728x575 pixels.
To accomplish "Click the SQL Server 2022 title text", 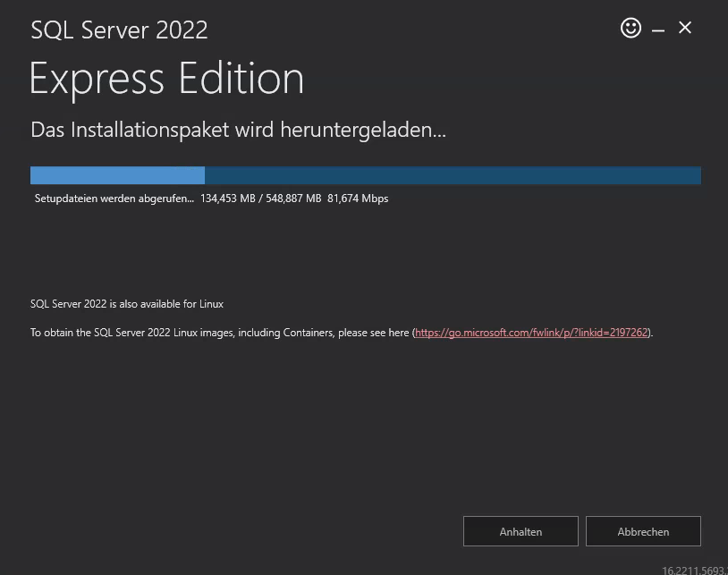I will [x=119, y=30].
